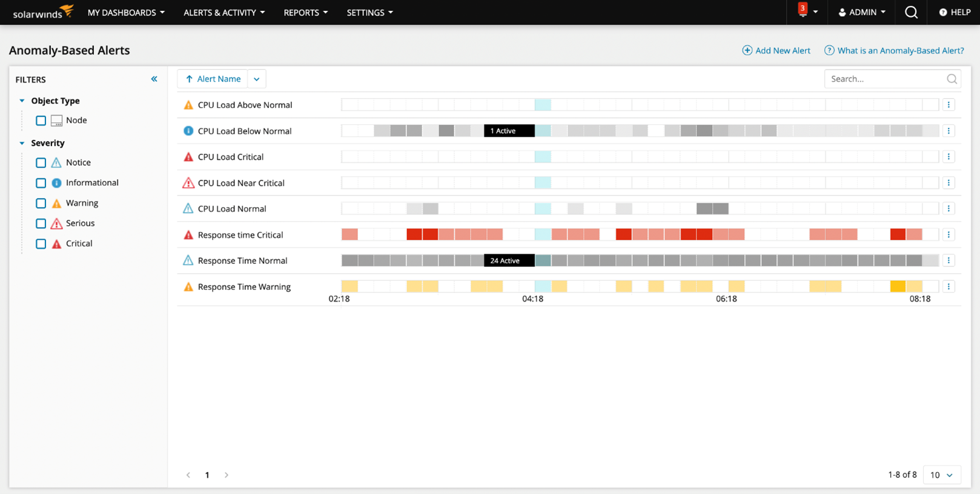The width and height of the screenshot is (980, 494).
Task: Open the Alerts & Activity menu
Action: pos(224,12)
